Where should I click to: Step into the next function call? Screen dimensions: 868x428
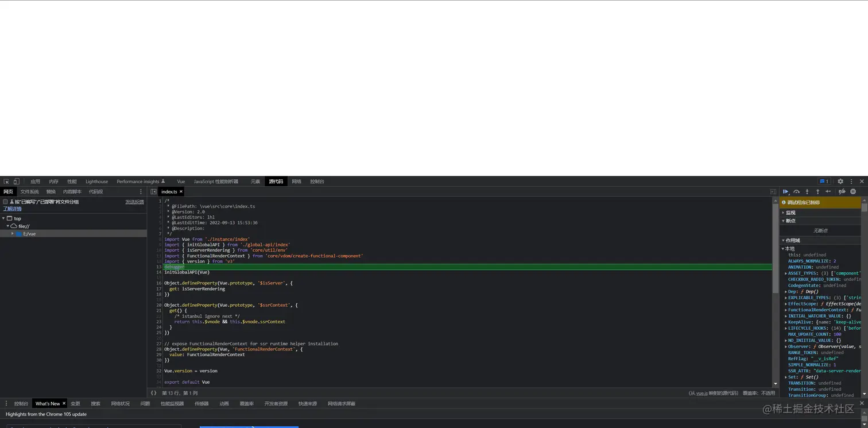[x=807, y=192]
